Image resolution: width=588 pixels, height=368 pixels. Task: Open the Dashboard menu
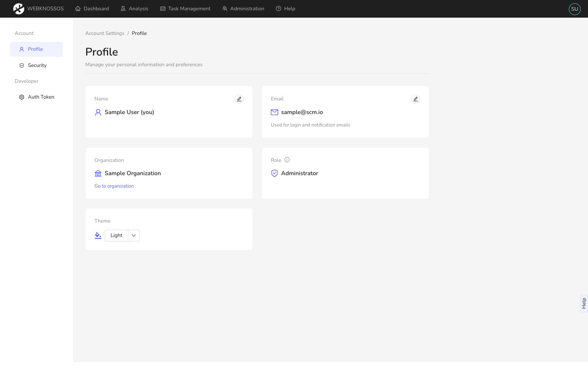point(92,8)
